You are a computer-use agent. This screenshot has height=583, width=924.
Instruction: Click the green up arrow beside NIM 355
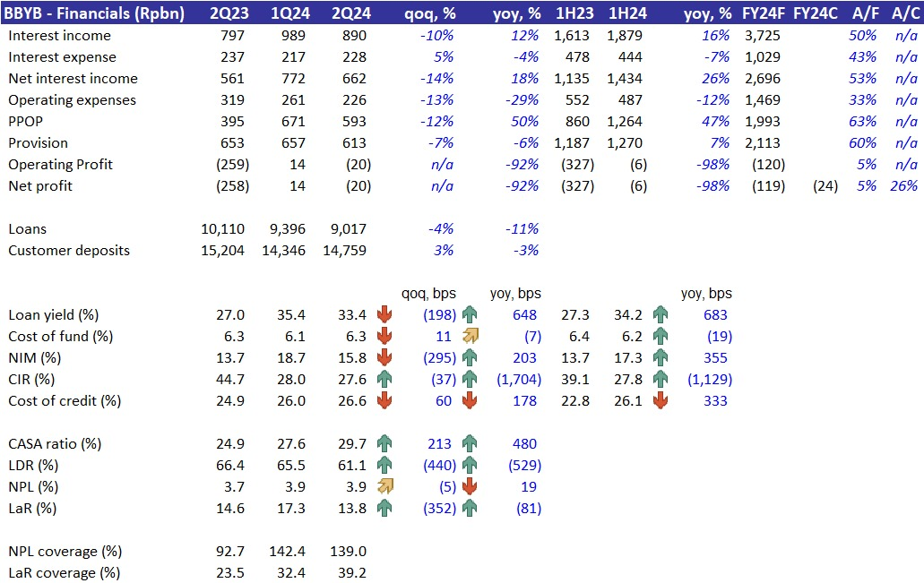[661, 357]
